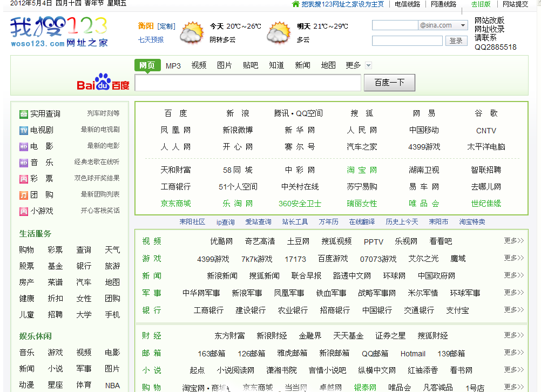Switch to the 图片 search tab
541x392 pixels.
[x=224, y=65]
